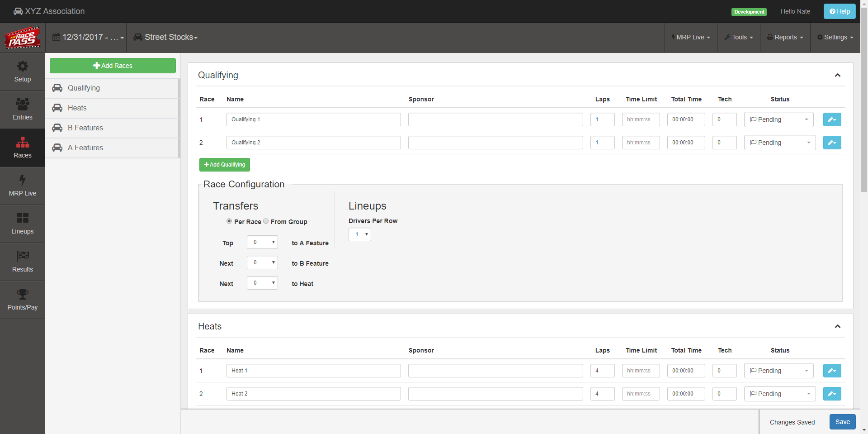Open the Races sidebar section
The width and height of the screenshot is (868, 434).
23,148
